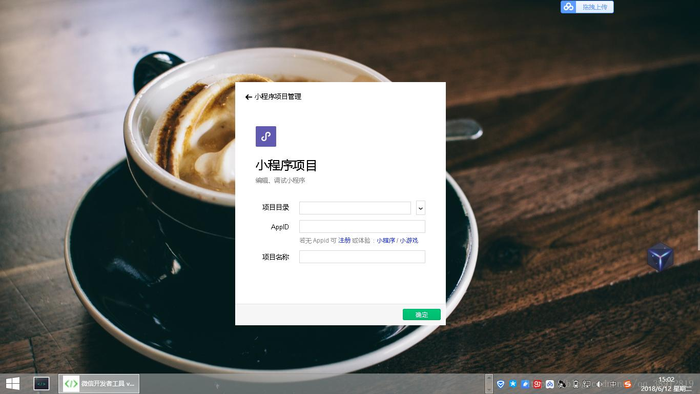
Task: Select the 微信开发者工具 taskbar item
Action: click(99, 383)
